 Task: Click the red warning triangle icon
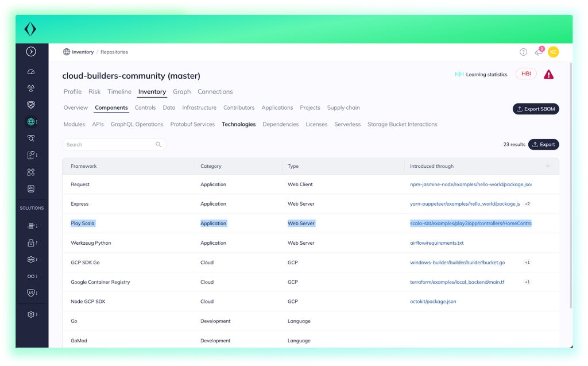pyautogui.click(x=548, y=74)
